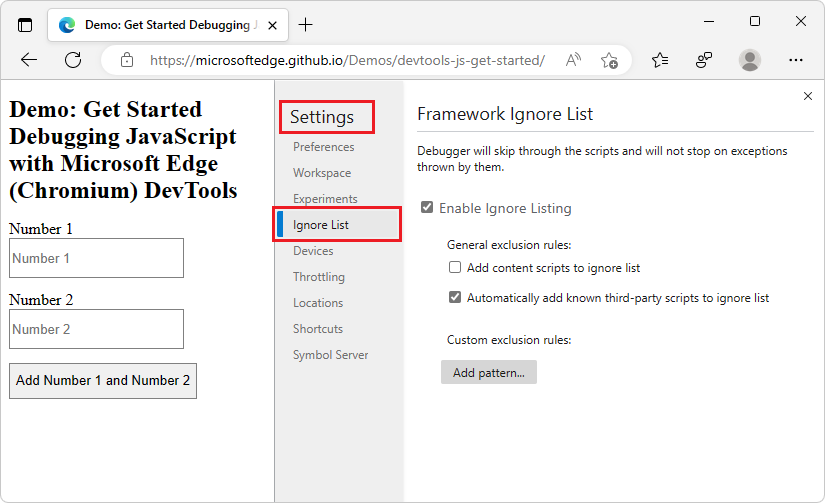Refresh the page with reload icon
This screenshot has height=503, width=825.
click(x=73, y=60)
